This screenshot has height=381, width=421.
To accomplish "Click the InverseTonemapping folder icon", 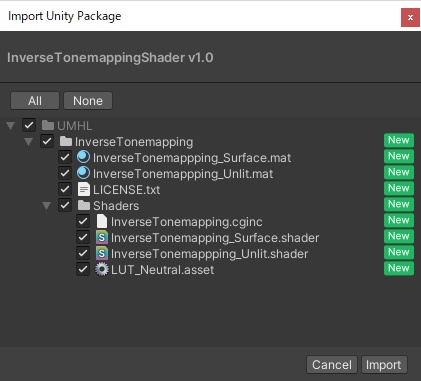I will [x=66, y=141].
